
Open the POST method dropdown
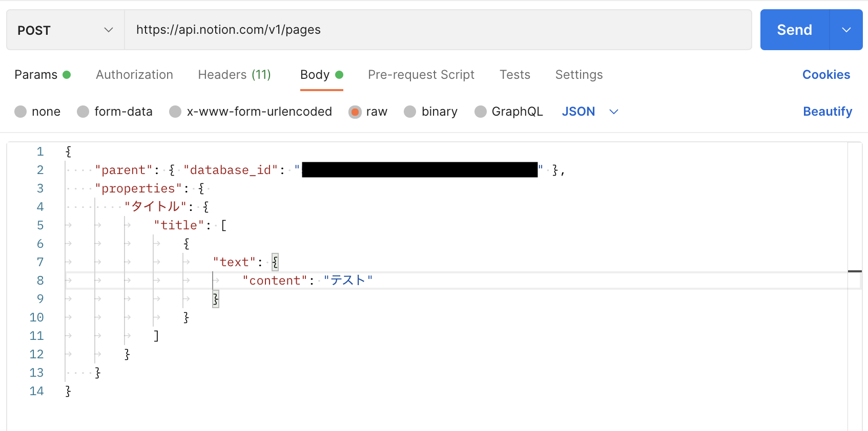pyautogui.click(x=65, y=30)
